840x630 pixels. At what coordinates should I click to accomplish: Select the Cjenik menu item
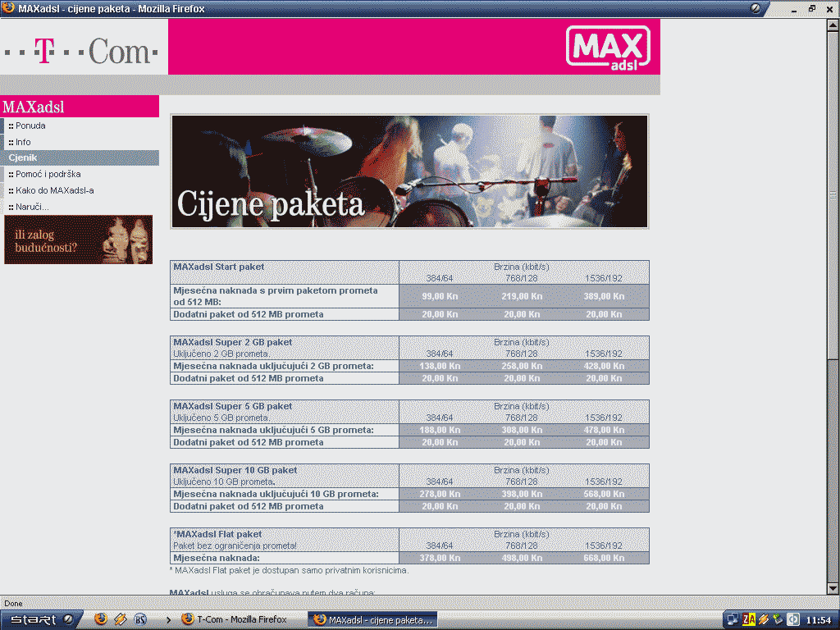pyautogui.click(x=23, y=157)
